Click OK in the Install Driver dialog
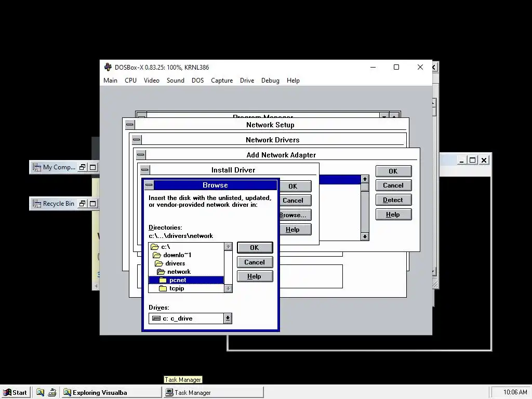532x399 pixels. click(x=294, y=187)
